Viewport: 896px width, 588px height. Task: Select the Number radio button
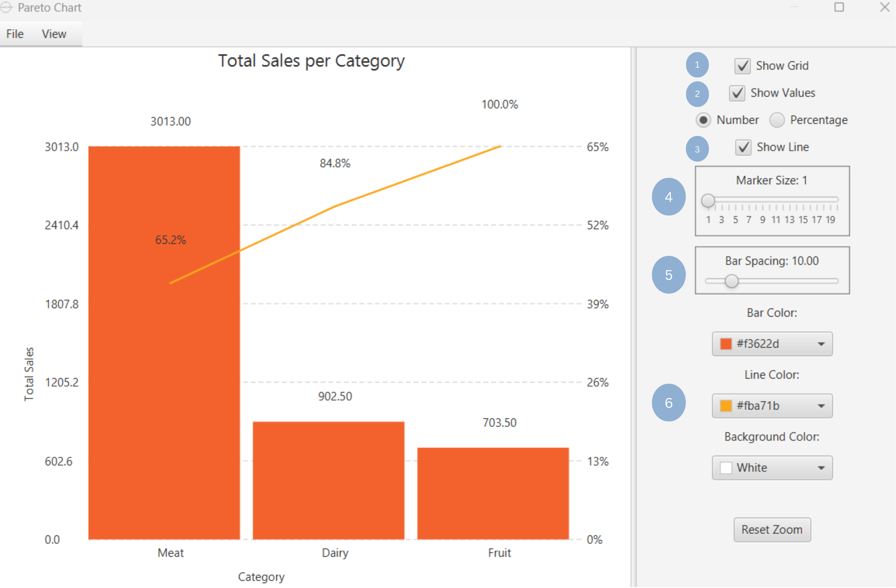(703, 120)
